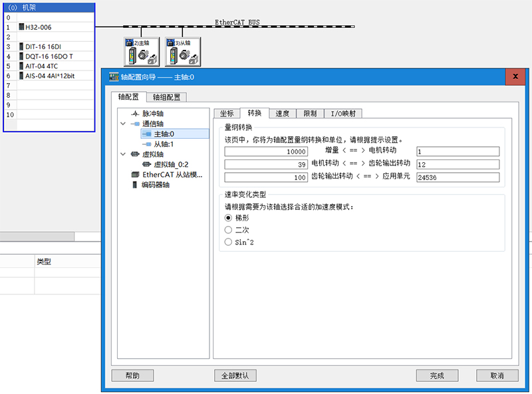Select 脉冲轴 pulse axis node in tree
The width and height of the screenshot is (532, 394).
153,114
